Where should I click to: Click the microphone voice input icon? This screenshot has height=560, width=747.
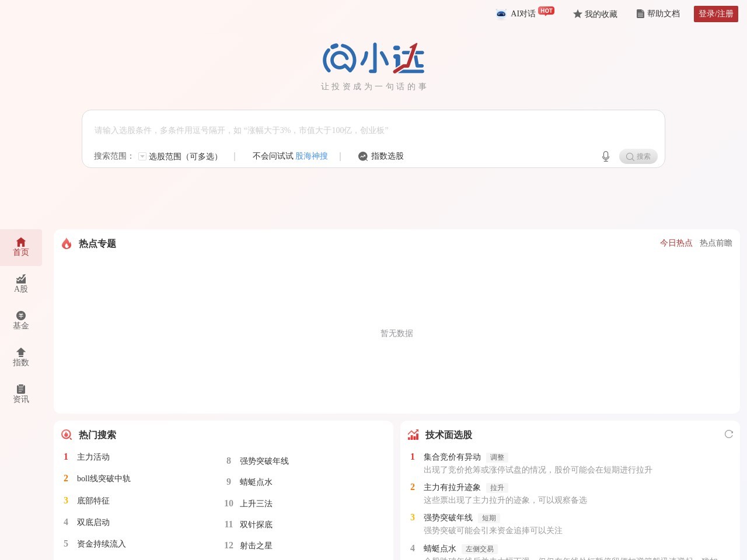click(606, 156)
